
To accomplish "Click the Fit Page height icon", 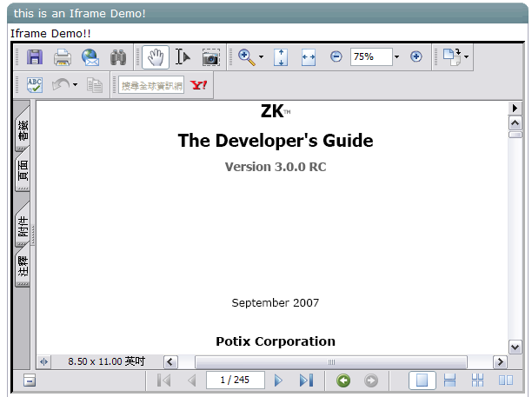I will (281, 57).
